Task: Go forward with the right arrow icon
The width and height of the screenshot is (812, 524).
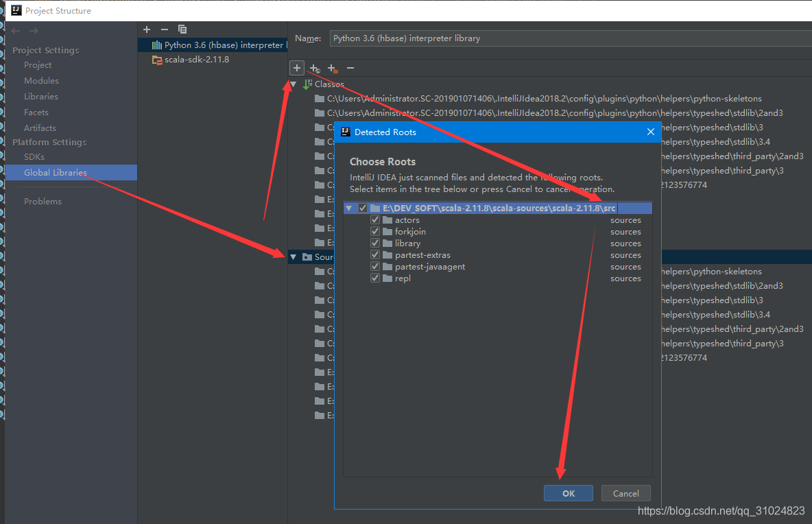Action: [x=34, y=31]
